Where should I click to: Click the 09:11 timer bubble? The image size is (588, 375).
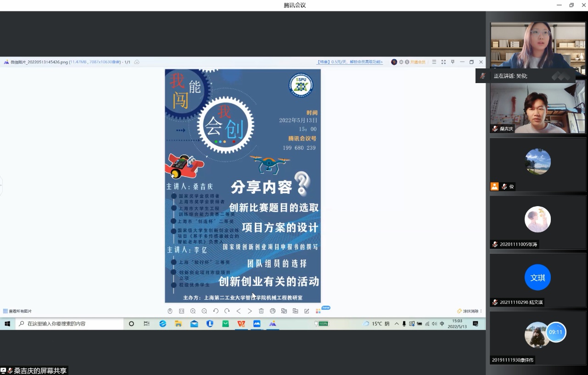(x=555, y=332)
